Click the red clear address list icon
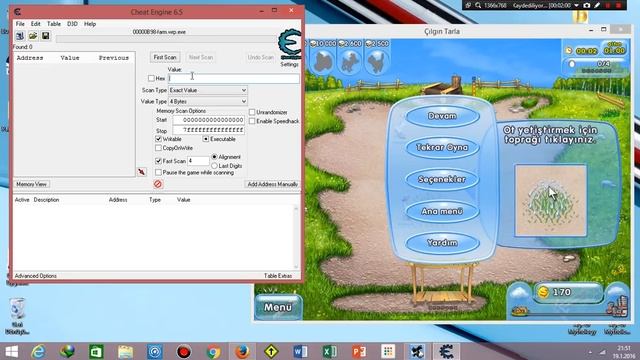Viewport: 640px width, 360px height. point(158,184)
